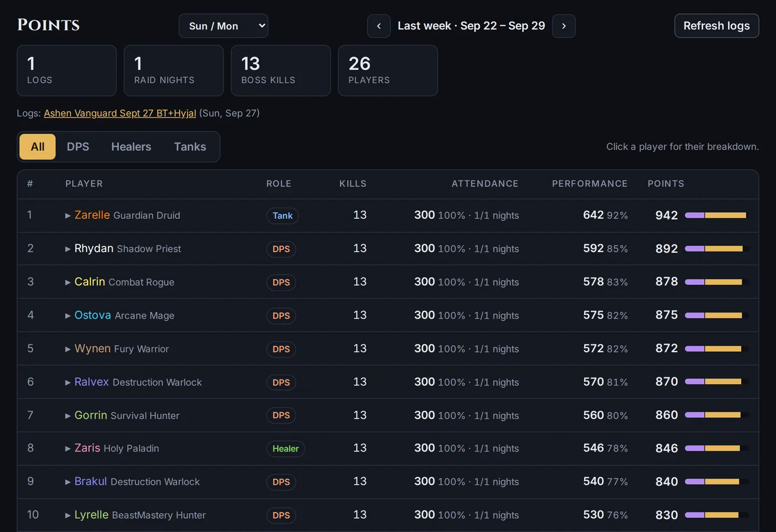The height and width of the screenshot is (532, 776).
Task: Click the Raid Nights stat card
Action: pyautogui.click(x=174, y=70)
